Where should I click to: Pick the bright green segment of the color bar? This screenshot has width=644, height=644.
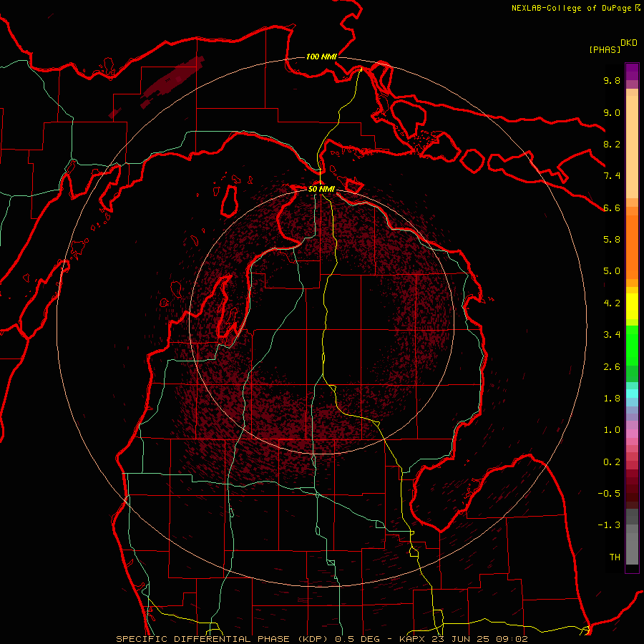click(x=632, y=346)
